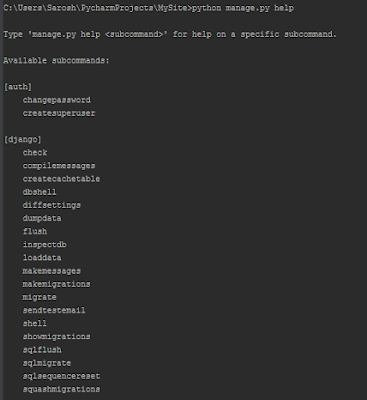
Task: Click the createsuperuser subcommand line
Action: pyautogui.click(x=59, y=113)
